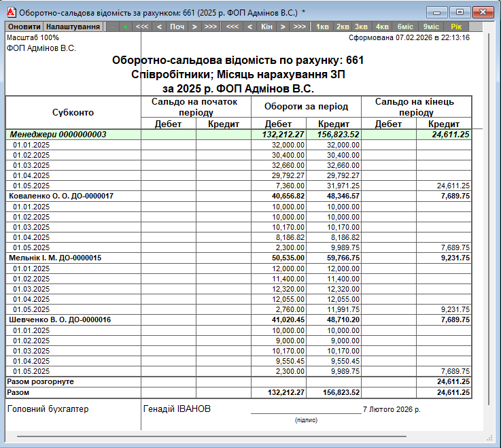Click the '<' arrow just before Поч
Image resolution: width=501 pixels, height=448 pixels.
pyautogui.click(x=160, y=27)
